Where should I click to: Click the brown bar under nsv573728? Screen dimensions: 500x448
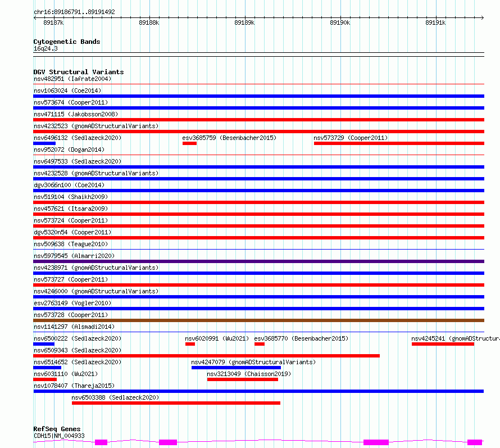(258, 320)
